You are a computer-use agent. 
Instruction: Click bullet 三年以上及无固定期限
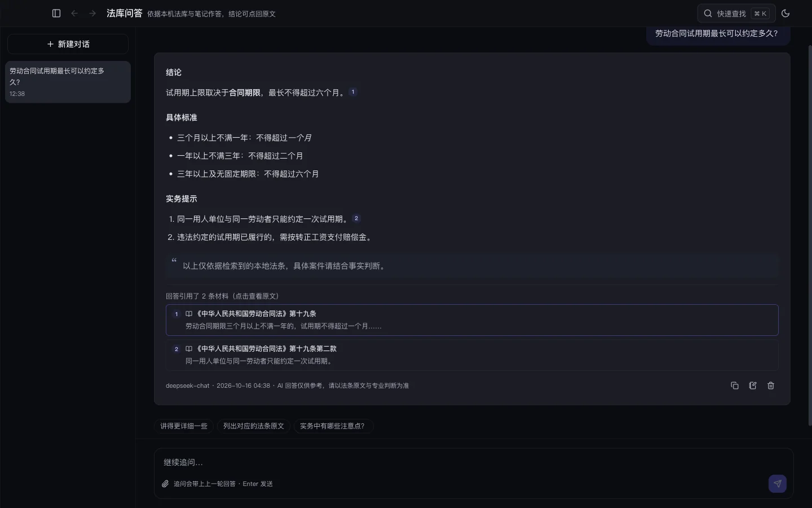248,174
